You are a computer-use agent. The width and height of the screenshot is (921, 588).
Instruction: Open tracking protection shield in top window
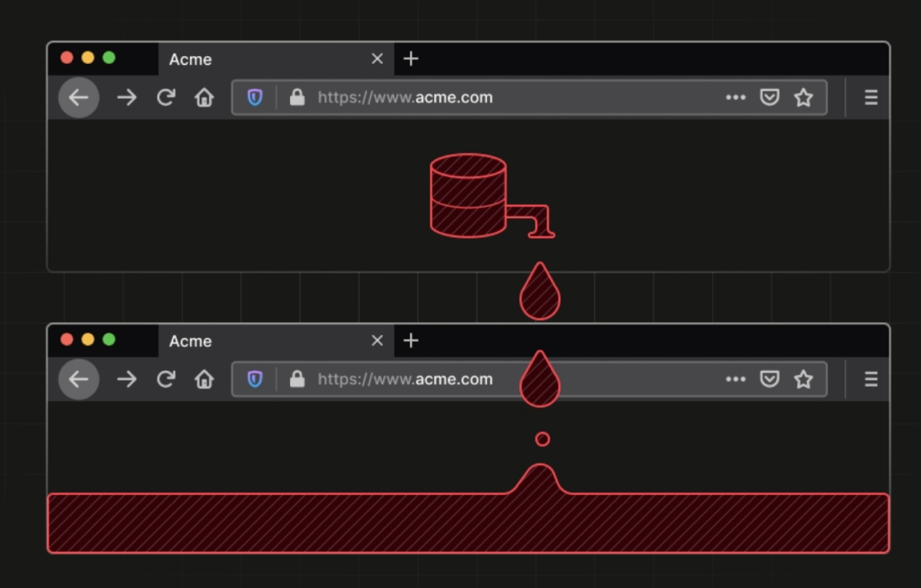[255, 97]
